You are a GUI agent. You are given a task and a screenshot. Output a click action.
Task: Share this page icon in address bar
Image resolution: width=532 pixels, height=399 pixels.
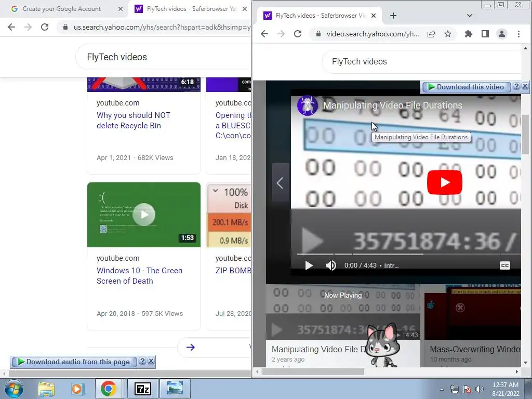(431, 34)
